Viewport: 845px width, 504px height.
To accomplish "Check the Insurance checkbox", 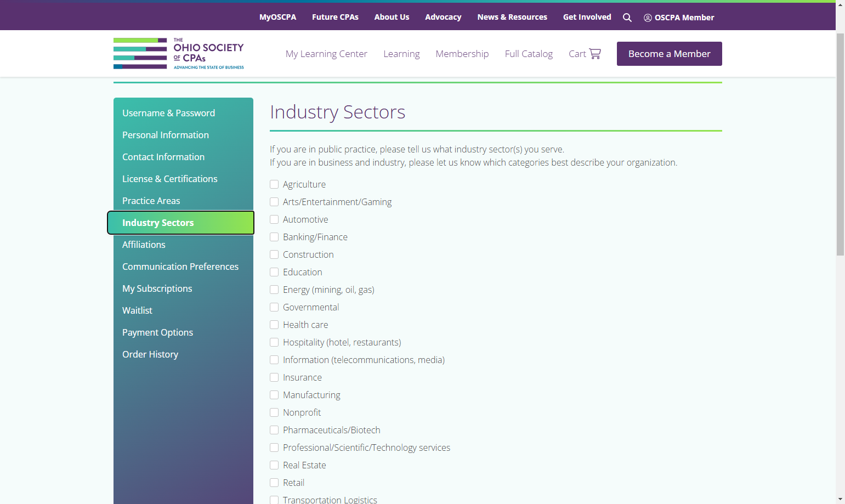I will (274, 377).
